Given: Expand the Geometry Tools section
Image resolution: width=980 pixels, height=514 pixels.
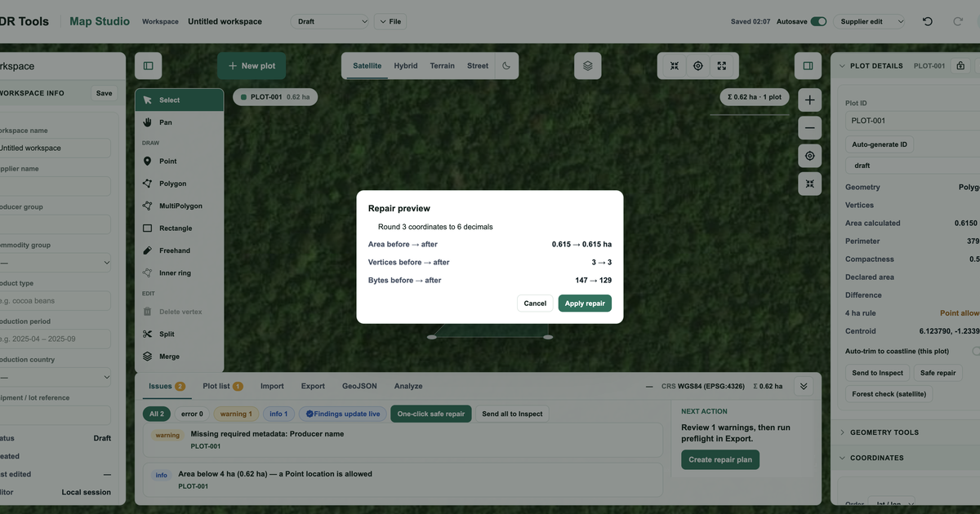Looking at the screenshot, I should 884,432.
